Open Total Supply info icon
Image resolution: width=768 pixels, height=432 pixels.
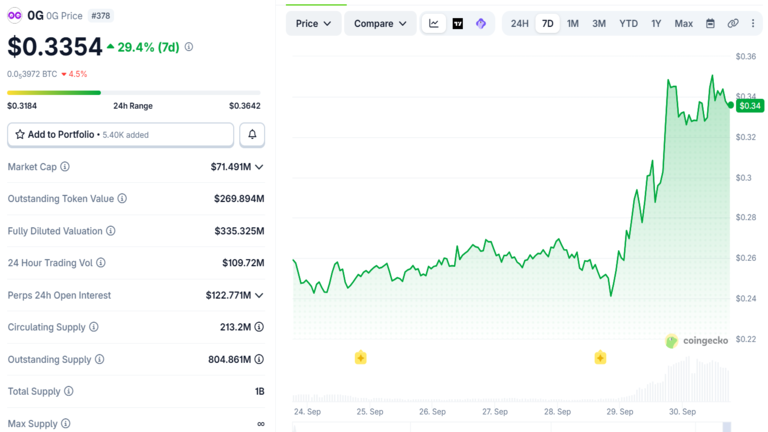pyautogui.click(x=69, y=391)
